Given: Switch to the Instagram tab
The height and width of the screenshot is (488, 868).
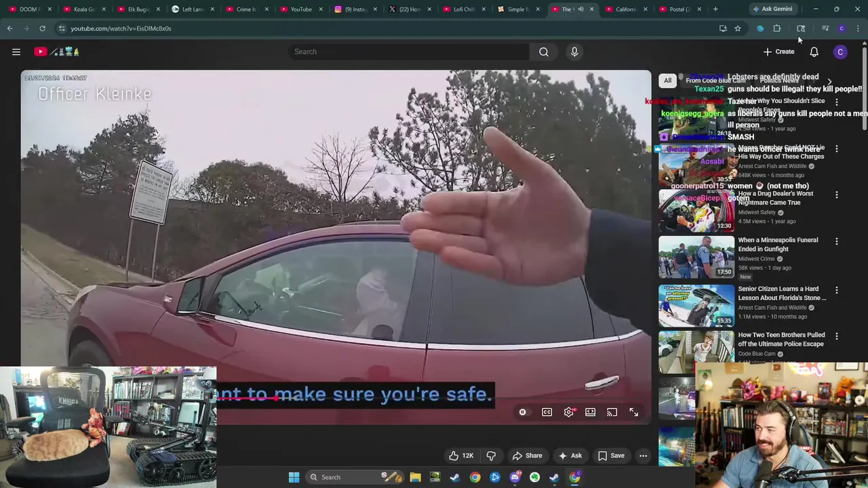Looking at the screenshot, I should [355, 9].
